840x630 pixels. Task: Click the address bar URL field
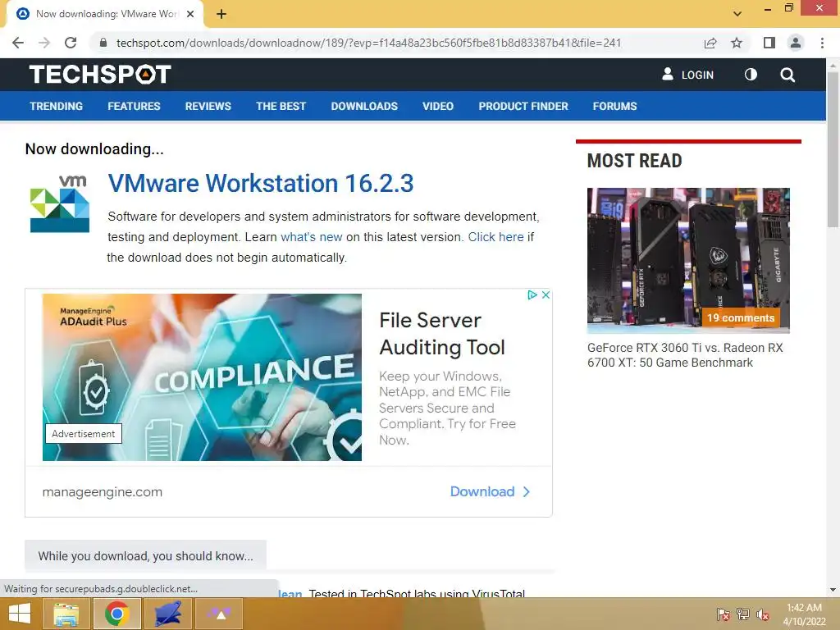(368, 43)
